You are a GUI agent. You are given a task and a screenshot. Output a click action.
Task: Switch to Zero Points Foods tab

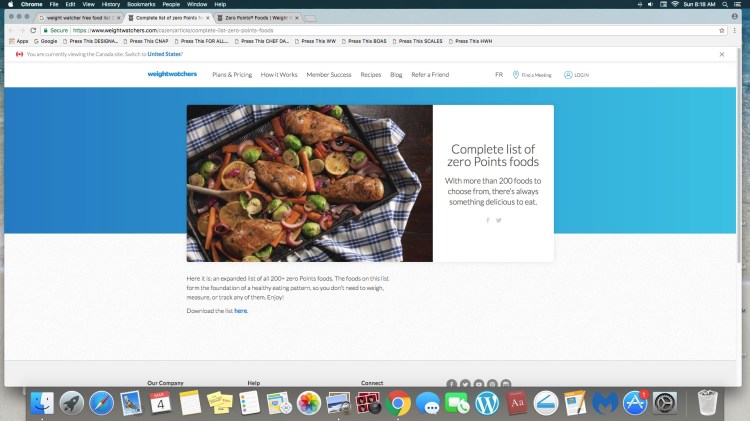point(258,18)
